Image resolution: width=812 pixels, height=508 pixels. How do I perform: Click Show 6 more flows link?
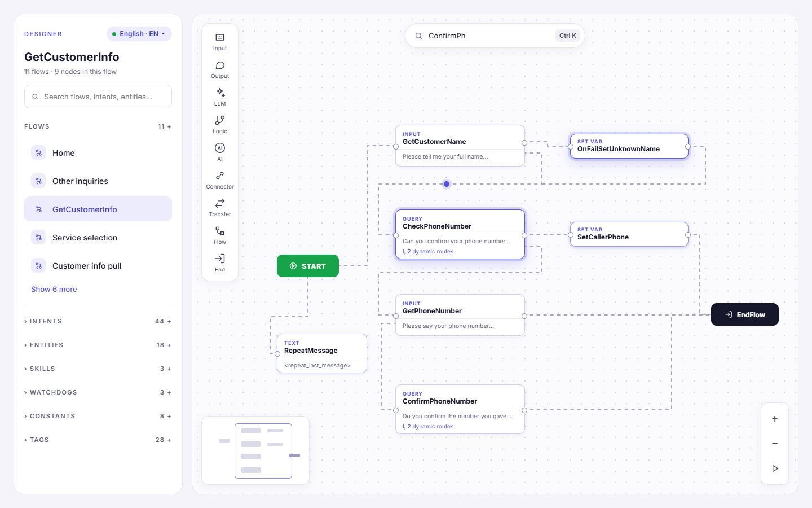tap(54, 290)
